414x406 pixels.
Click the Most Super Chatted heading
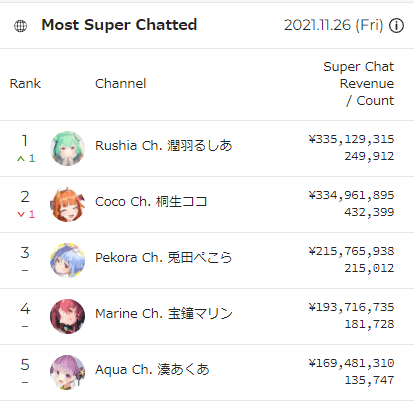point(119,25)
